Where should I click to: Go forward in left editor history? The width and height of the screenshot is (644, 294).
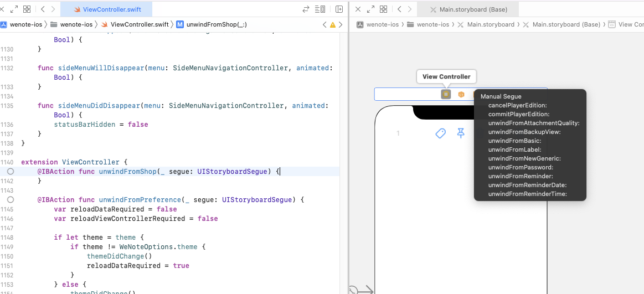pyautogui.click(x=53, y=9)
